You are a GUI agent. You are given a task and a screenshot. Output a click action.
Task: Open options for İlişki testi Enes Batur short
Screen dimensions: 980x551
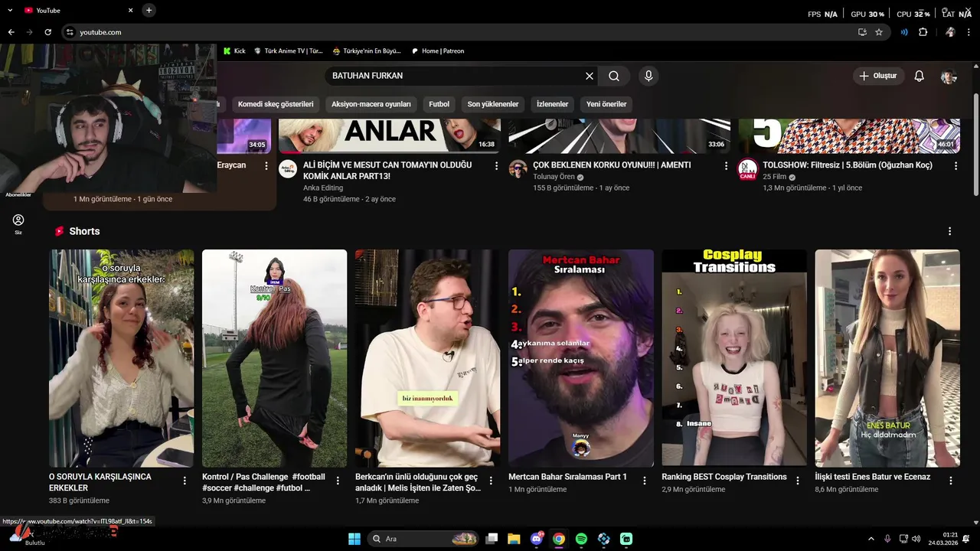[x=951, y=481]
